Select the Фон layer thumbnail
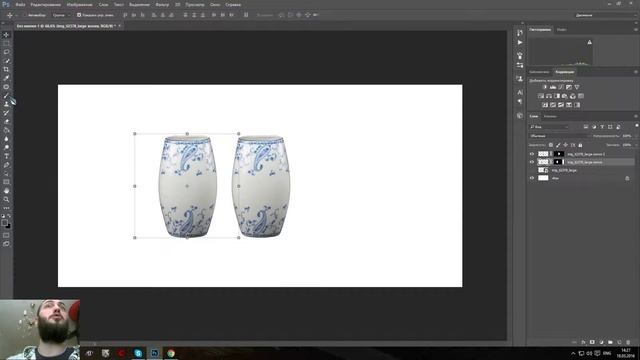 coord(543,178)
